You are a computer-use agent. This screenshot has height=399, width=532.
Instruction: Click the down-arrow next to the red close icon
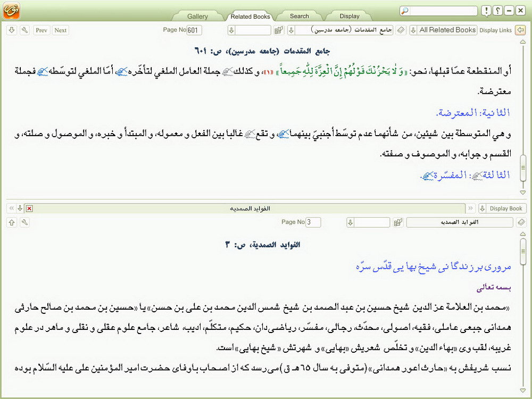[x=20, y=209]
